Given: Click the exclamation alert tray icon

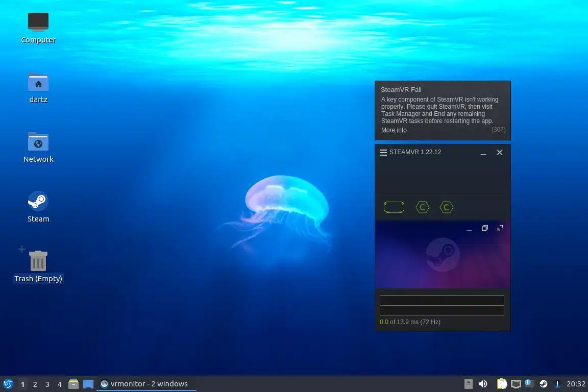Looking at the screenshot, I should 557,384.
